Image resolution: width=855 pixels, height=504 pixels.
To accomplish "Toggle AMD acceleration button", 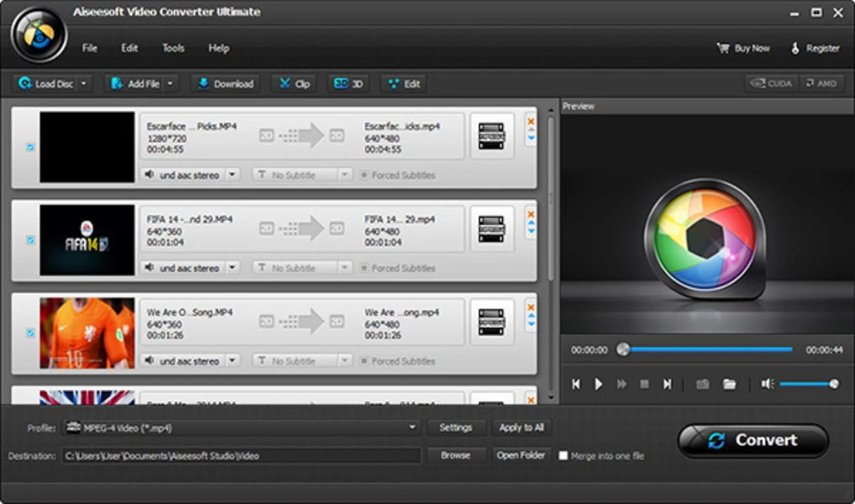I will coord(821,83).
